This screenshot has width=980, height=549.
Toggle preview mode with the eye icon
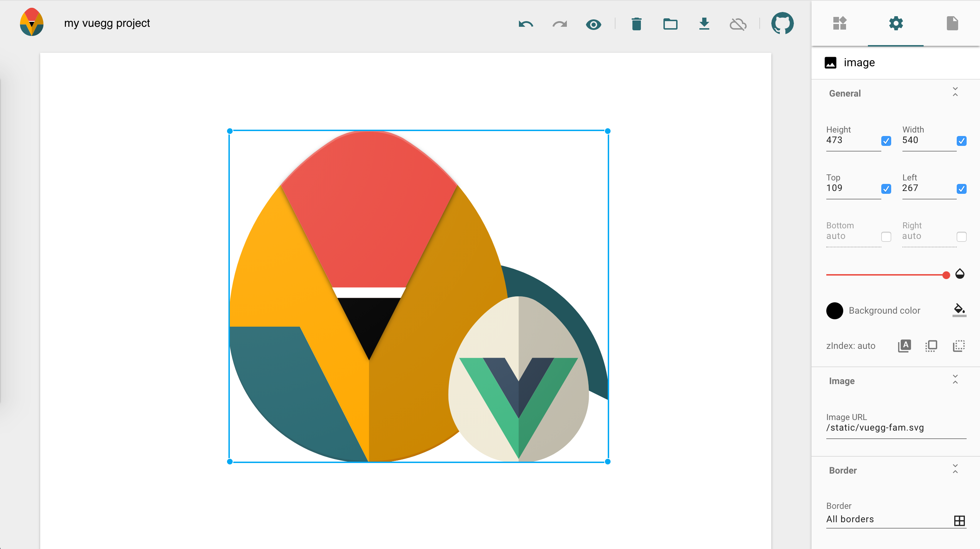pos(594,25)
